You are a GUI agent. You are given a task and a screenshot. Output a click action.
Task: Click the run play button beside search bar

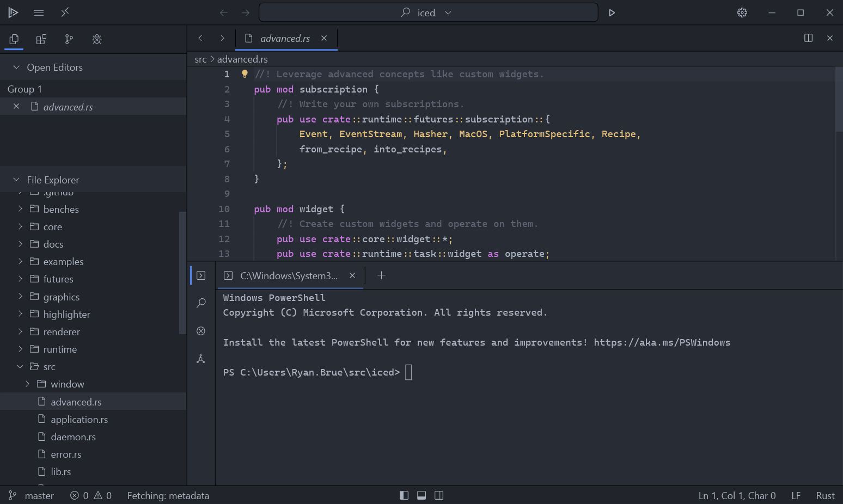[612, 13]
